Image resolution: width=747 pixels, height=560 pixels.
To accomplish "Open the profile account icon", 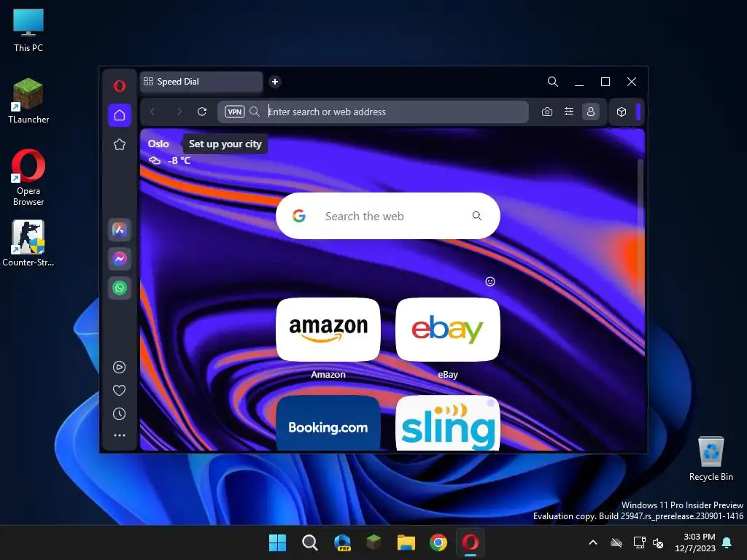I will [x=591, y=112].
